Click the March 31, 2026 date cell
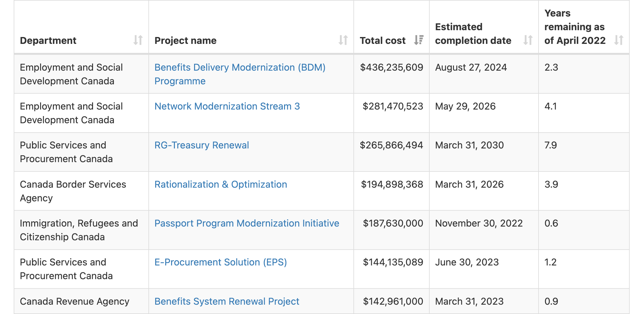 coord(484,191)
